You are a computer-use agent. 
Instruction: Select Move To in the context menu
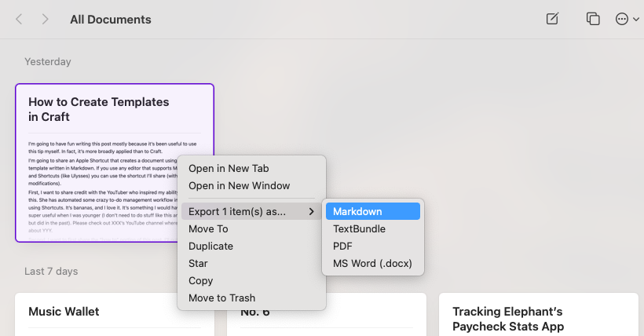(x=251, y=228)
